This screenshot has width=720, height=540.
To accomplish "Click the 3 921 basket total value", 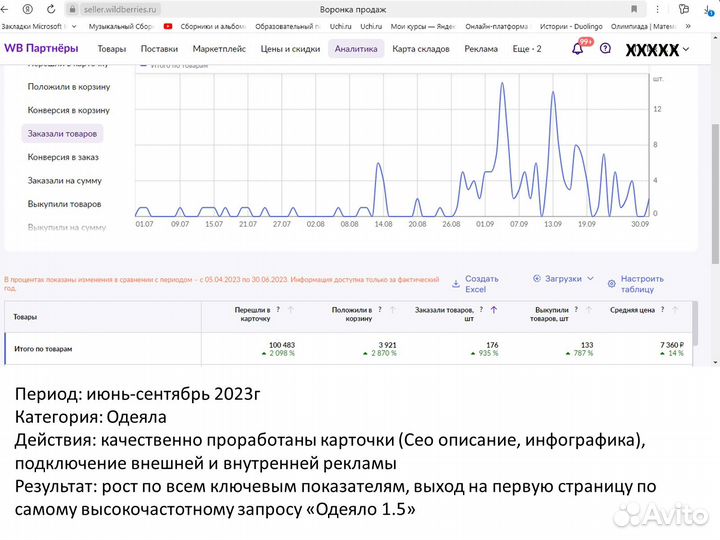I will pyautogui.click(x=388, y=345).
